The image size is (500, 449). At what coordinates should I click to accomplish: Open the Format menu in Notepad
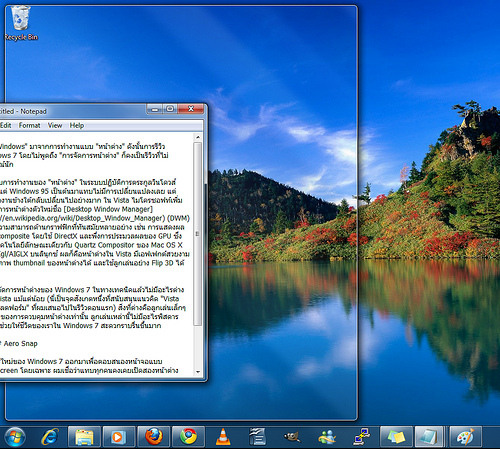pos(29,125)
